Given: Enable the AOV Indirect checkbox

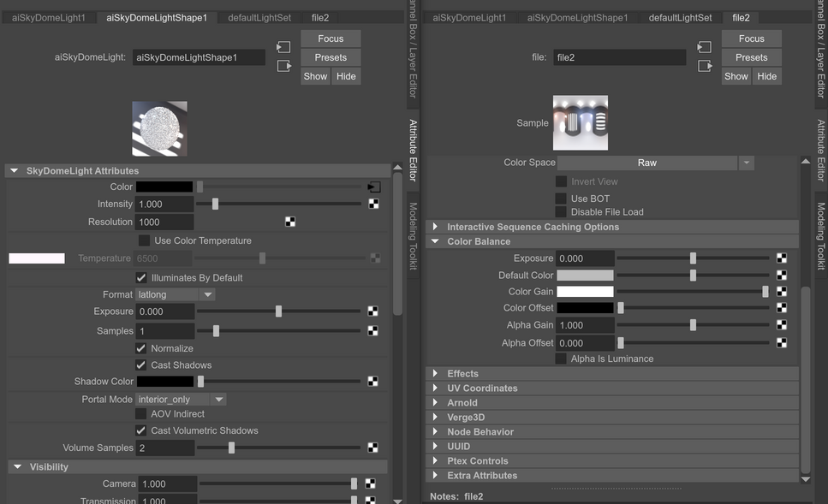Looking at the screenshot, I should pyautogui.click(x=141, y=414).
